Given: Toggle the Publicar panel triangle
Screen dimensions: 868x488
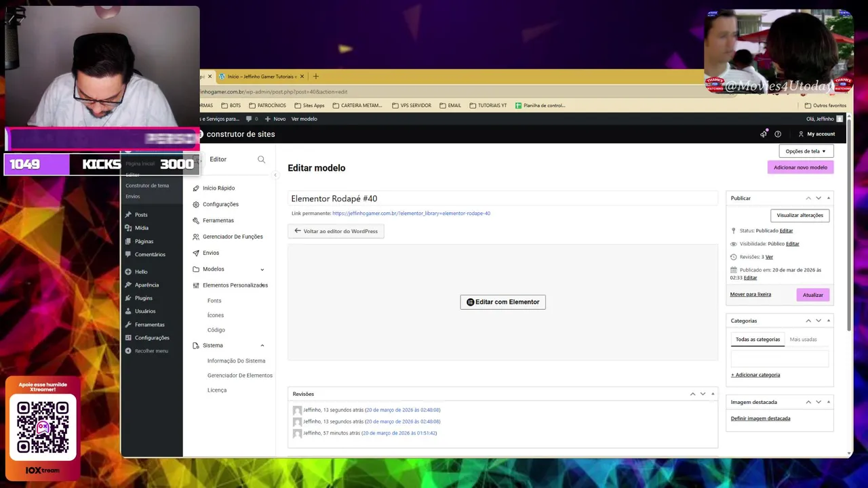Looking at the screenshot, I should [x=828, y=198].
